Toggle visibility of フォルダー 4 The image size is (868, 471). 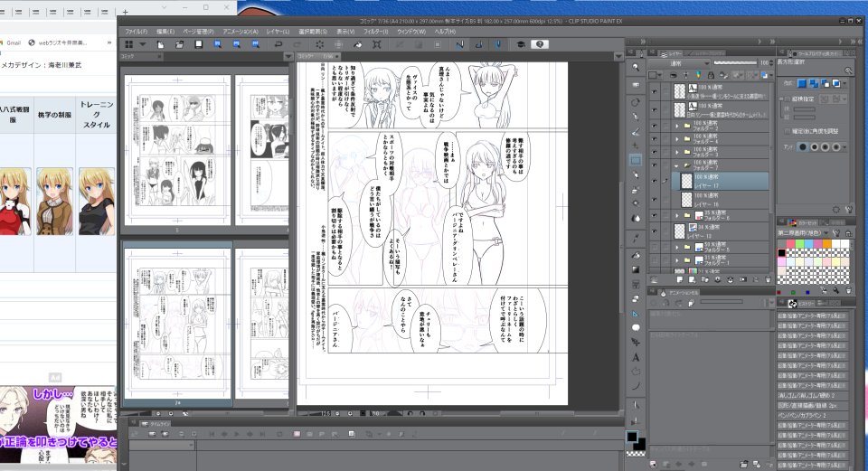tap(655, 139)
